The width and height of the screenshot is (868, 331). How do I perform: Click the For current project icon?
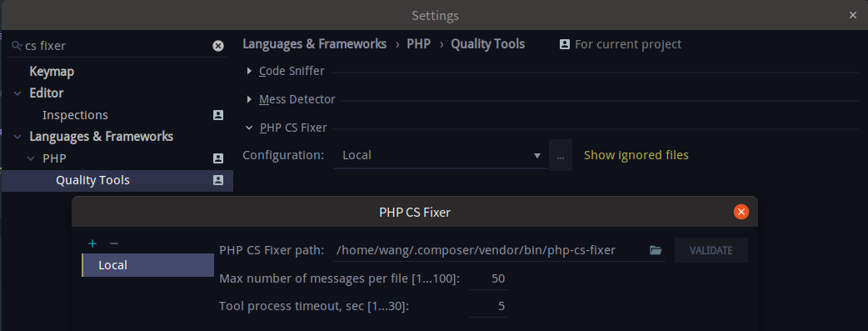564,44
